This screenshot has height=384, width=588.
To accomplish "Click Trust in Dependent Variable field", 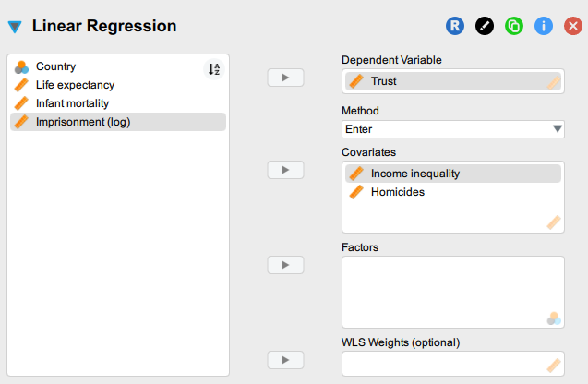I will (386, 81).
